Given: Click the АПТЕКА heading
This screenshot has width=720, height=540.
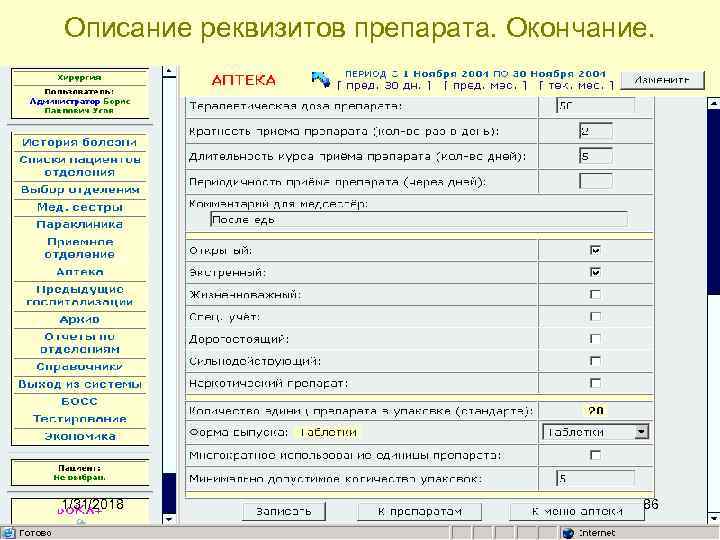Looking at the screenshot, I should [x=243, y=80].
